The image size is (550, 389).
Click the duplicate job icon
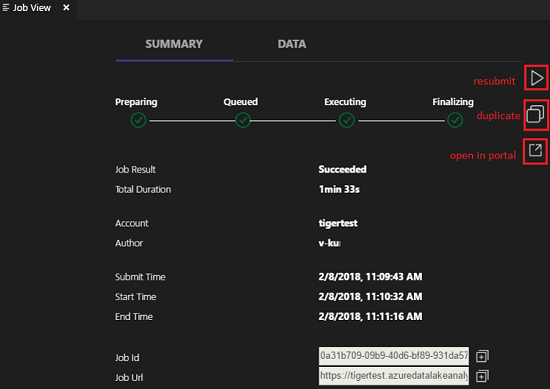click(x=535, y=114)
